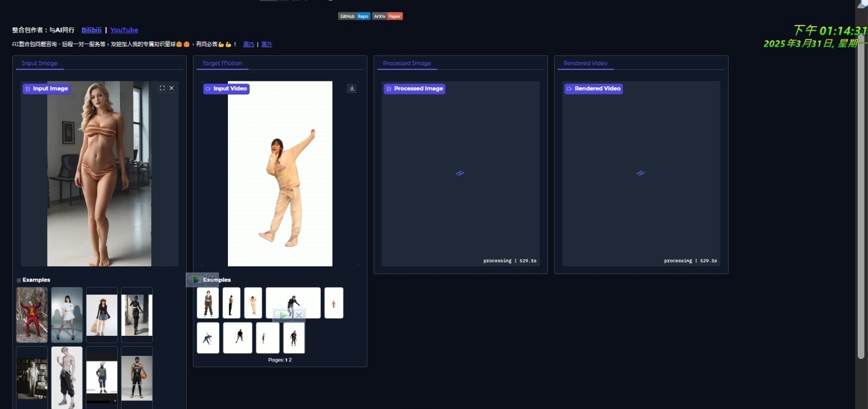Download the input video using the download icon
This screenshot has height=409, width=868.
pos(352,88)
